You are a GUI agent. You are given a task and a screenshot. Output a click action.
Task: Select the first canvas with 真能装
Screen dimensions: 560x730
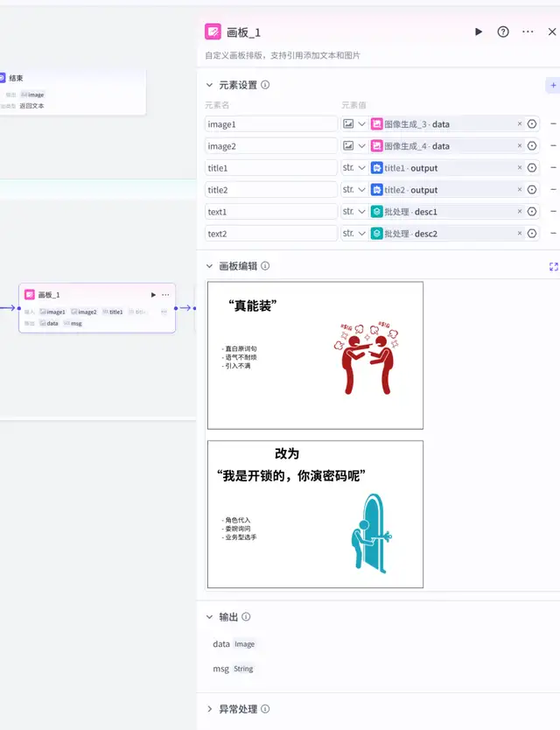315,355
